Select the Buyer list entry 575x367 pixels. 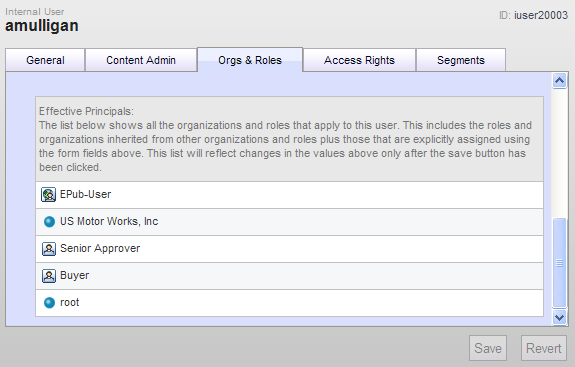pos(289,276)
